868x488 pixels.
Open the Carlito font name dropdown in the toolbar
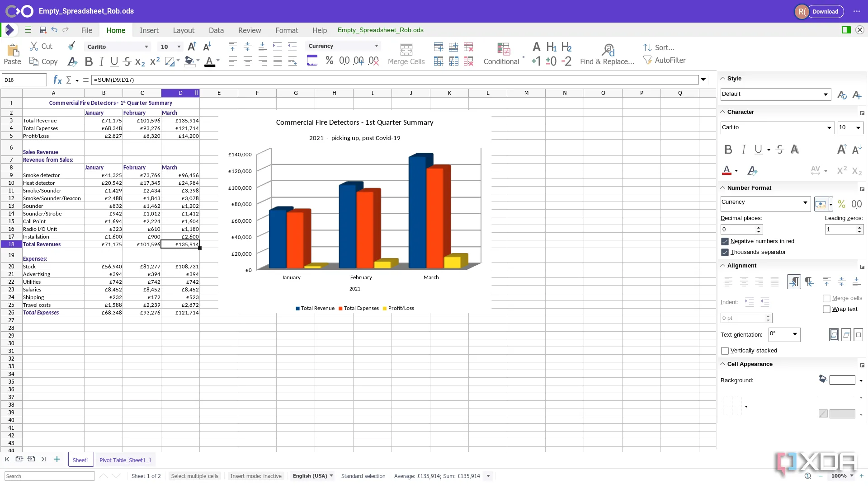pos(146,47)
